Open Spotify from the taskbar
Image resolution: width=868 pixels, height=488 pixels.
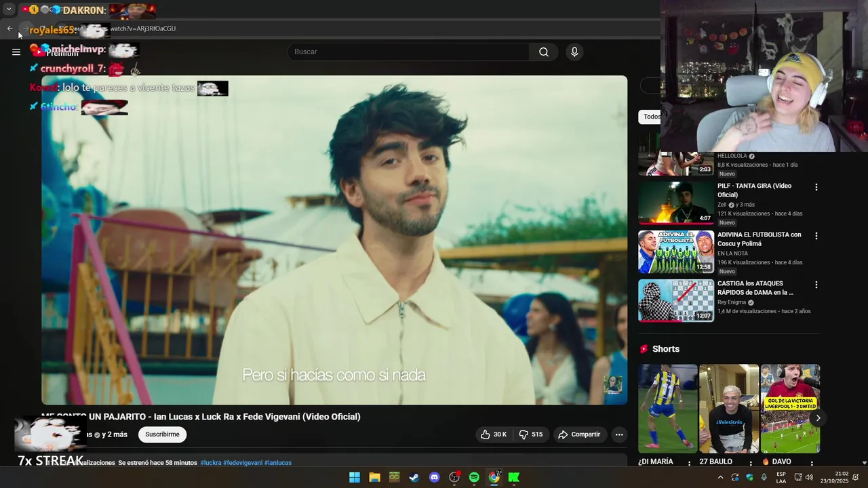tap(474, 477)
